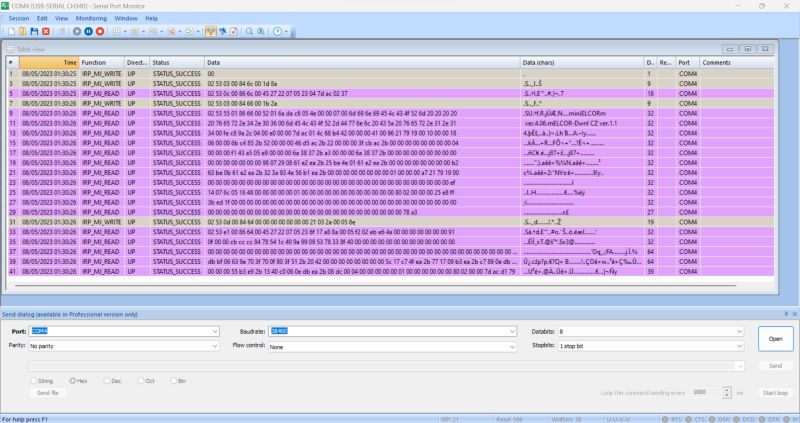The width and height of the screenshot is (800, 423).
Task: Open the Help menu
Action: [152, 18]
